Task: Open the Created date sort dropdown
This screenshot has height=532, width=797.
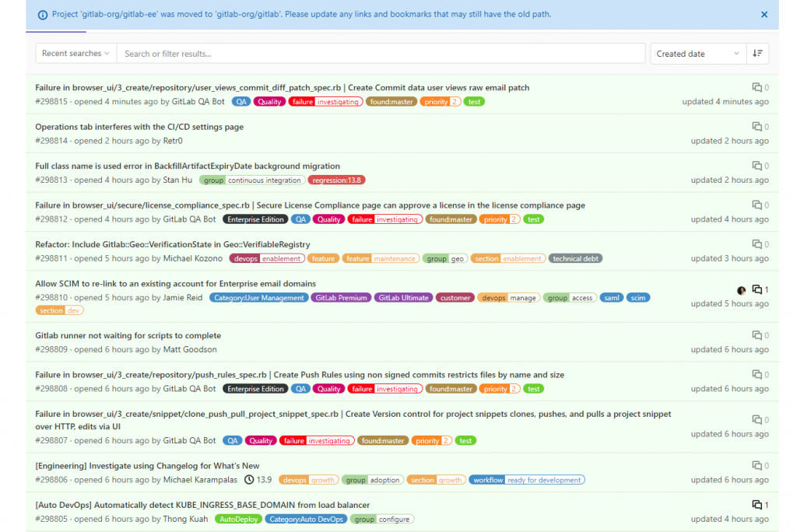Action: coord(698,54)
